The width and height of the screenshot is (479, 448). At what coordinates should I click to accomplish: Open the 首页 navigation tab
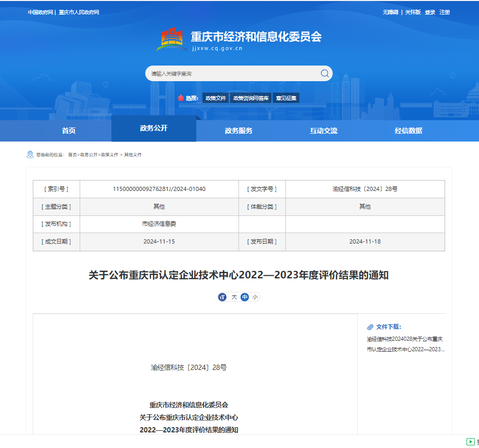[x=69, y=131]
